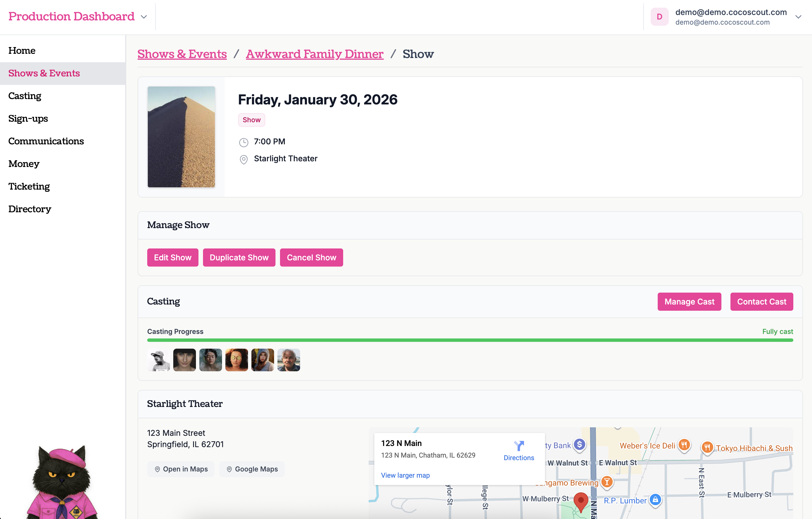
Task: Open the Awkward Family Dinner breadcrumb link
Action: (x=314, y=54)
